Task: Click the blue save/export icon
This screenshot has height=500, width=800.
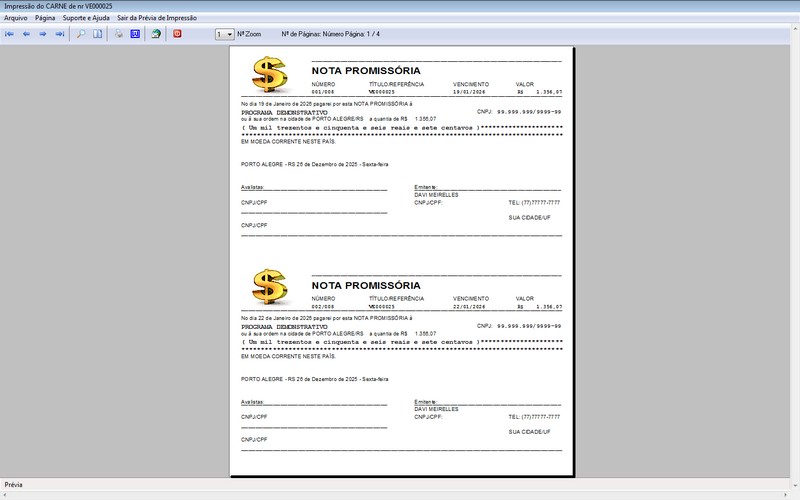Action: pyautogui.click(x=135, y=34)
